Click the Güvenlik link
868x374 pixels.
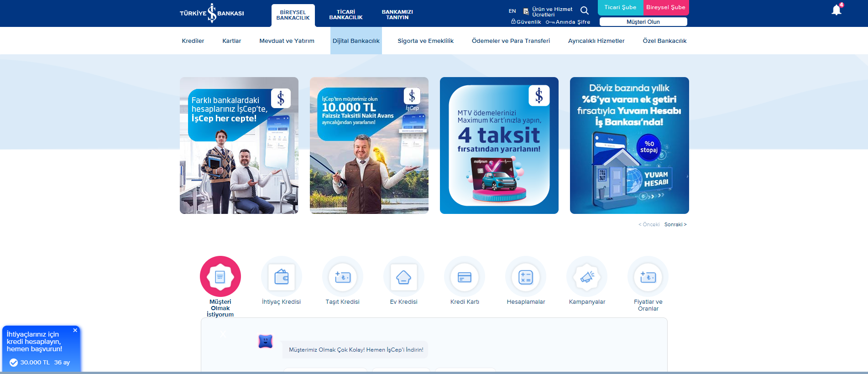[526, 22]
